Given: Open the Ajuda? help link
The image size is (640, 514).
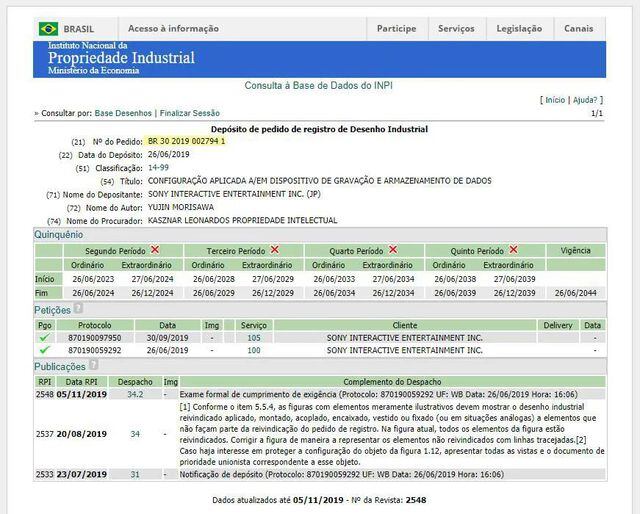Looking at the screenshot, I should pyautogui.click(x=587, y=100).
